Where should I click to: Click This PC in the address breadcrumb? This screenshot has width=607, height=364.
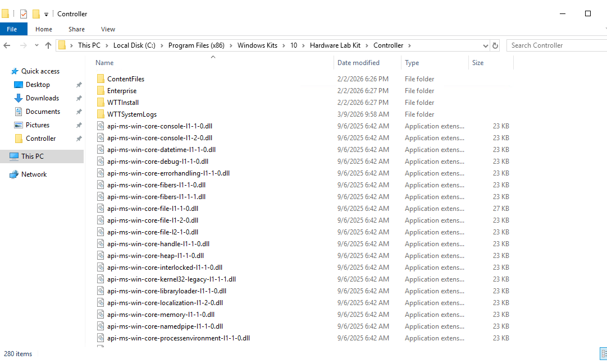pos(89,45)
